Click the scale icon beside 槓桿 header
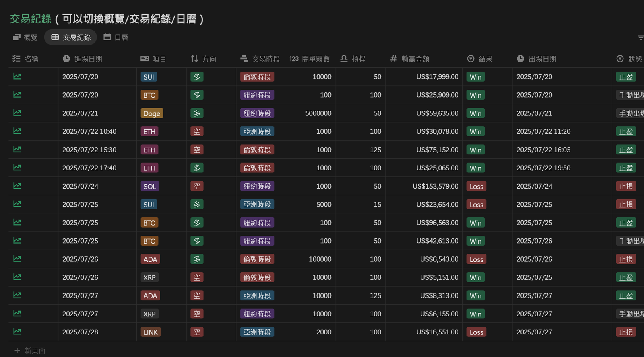Image resolution: width=644 pixels, height=357 pixels. tap(344, 59)
